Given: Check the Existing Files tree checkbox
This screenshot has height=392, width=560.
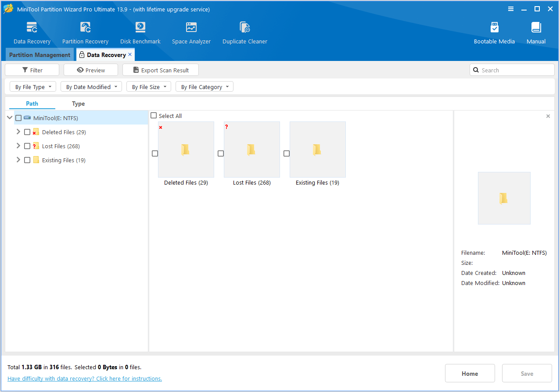Looking at the screenshot, I should (27, 160).
